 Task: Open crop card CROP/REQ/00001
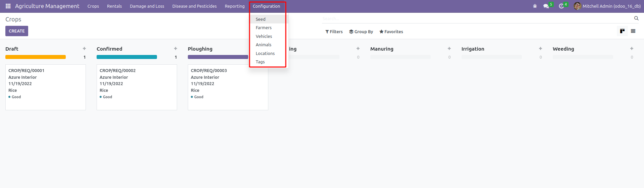click(46, 87)
